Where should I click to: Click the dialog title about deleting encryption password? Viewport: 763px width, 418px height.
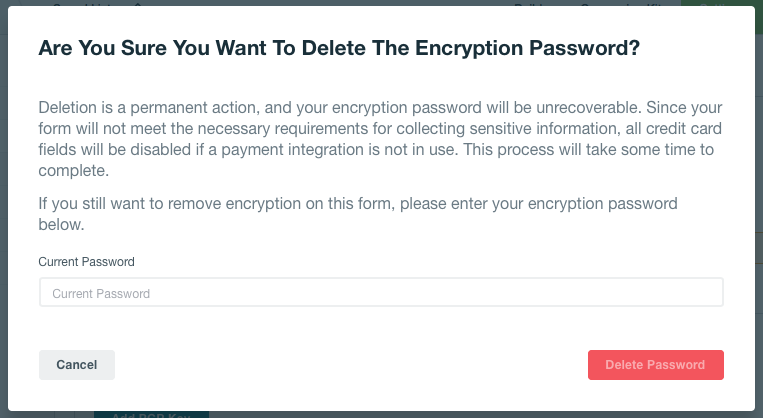tap(338, 48)
